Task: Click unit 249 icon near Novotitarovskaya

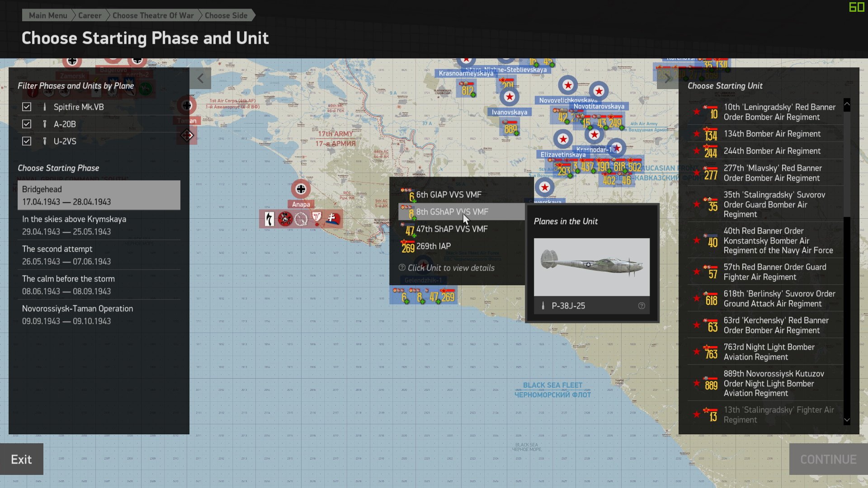Action: point(615,122)
